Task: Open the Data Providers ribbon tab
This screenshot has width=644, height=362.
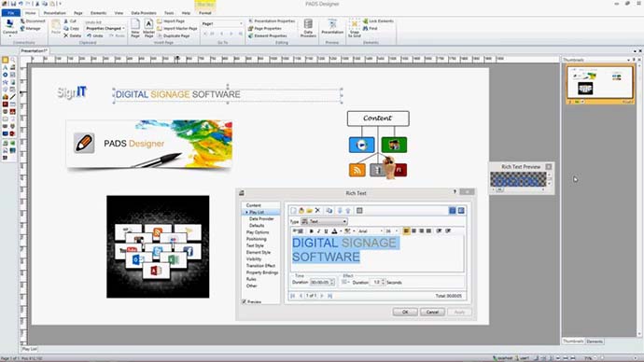Action: point(144,13)
